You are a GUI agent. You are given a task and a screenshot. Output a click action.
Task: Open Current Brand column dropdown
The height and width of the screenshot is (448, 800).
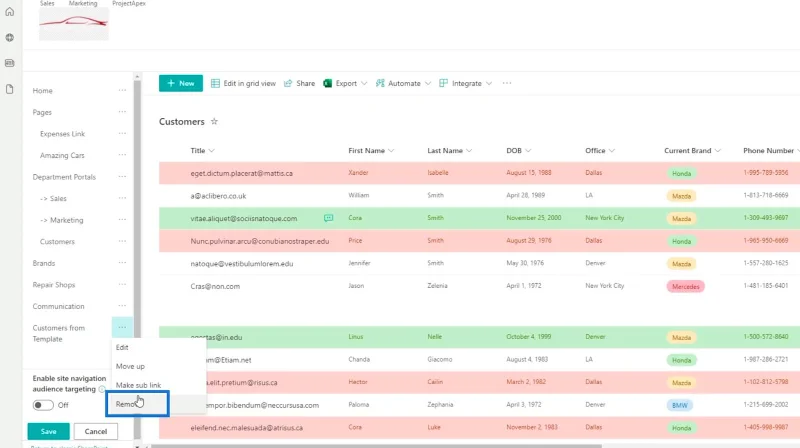pos(718,151)
